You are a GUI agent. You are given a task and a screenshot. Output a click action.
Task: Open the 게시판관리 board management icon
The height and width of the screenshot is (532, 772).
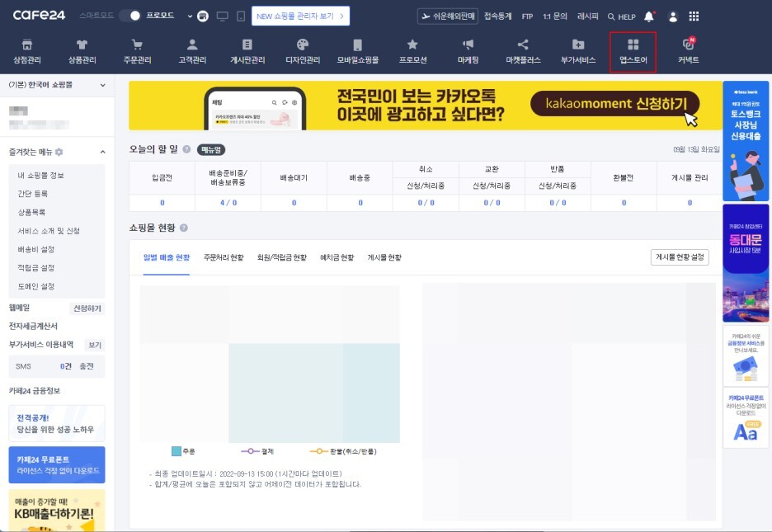click(247, 45)
